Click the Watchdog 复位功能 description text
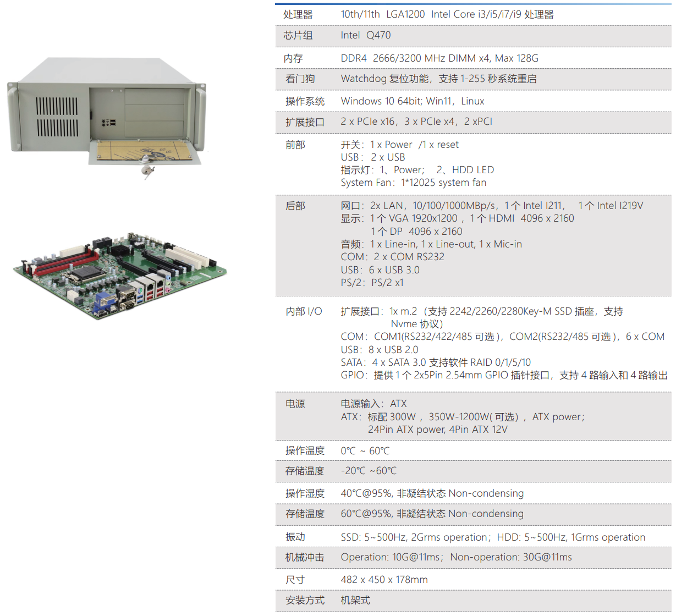Viewport: 676px width, 616px height. point(438,79)
